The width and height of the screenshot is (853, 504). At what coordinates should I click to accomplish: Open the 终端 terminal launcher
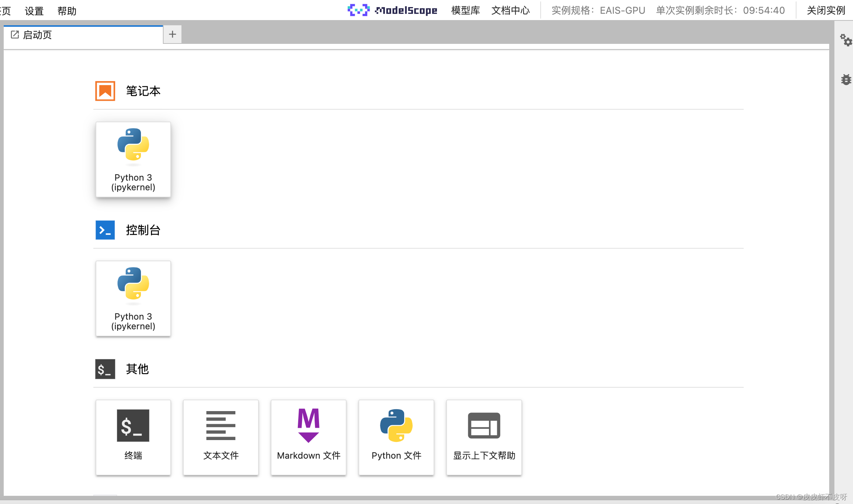click(133, 437)
